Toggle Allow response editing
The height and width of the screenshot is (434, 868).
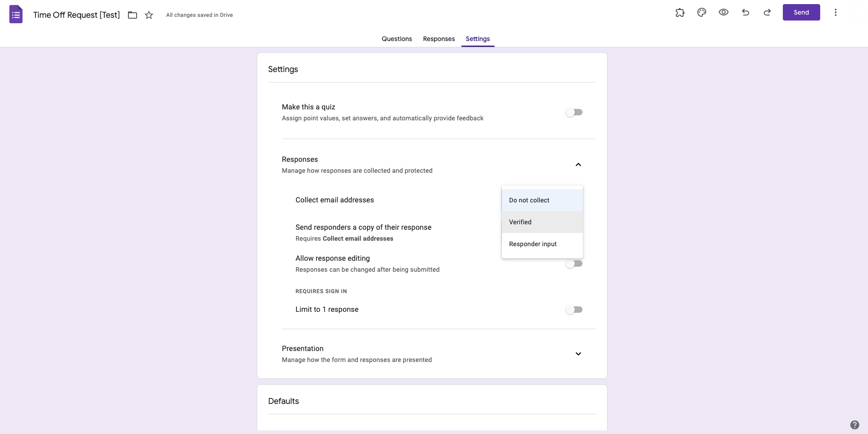pyautogui.click(x=574, y=264)
